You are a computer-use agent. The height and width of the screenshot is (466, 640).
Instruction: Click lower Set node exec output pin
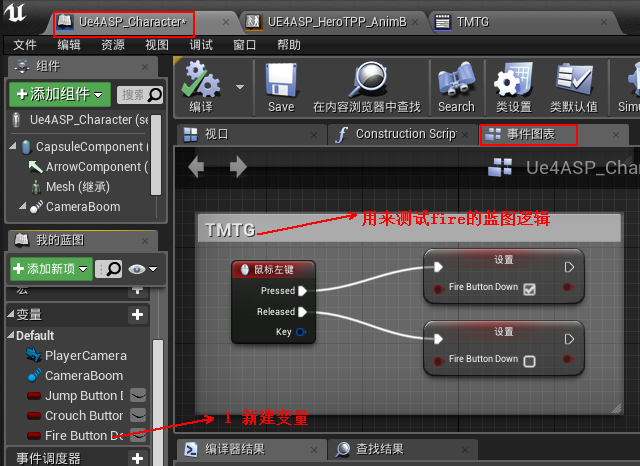569,339
